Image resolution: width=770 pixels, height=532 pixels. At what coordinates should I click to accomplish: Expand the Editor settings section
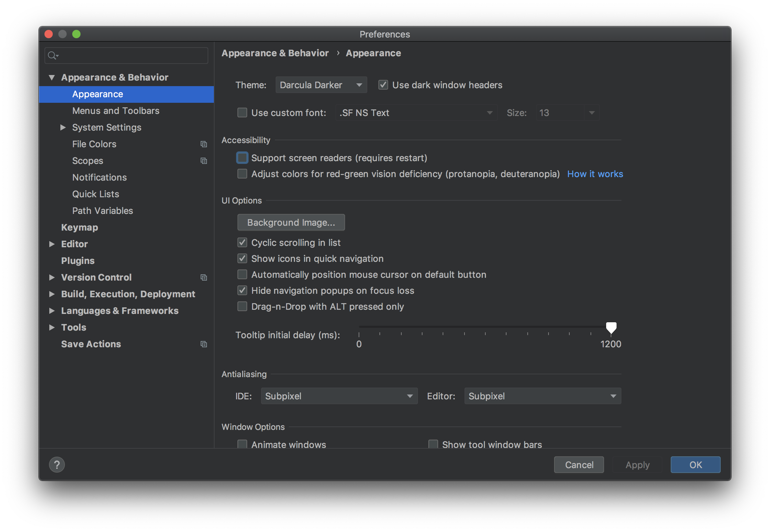pyautogui.click(x=52, y=244)
